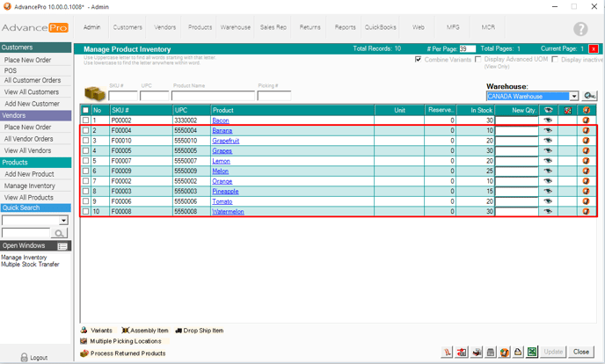
Task: Click the Product Name filter field
Action: 213,96
